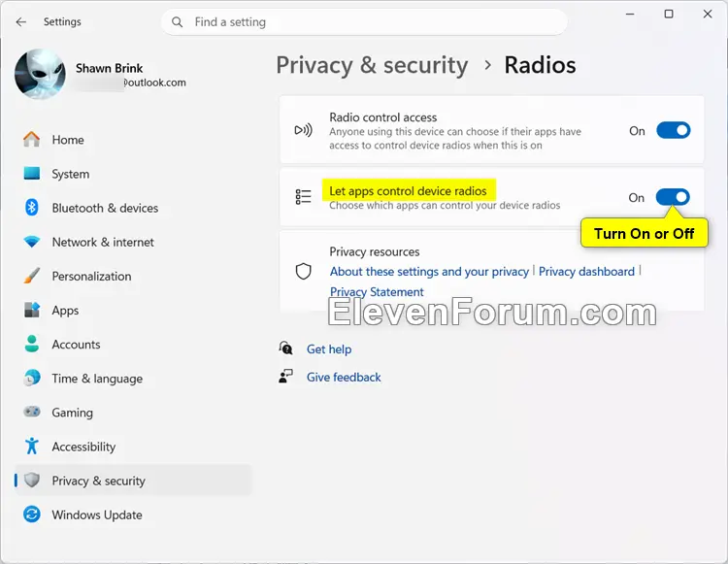This screenshot has width=728, height=564.
Task: Click the radio signal icon beside Radio control access
Action: pos(303,130)
